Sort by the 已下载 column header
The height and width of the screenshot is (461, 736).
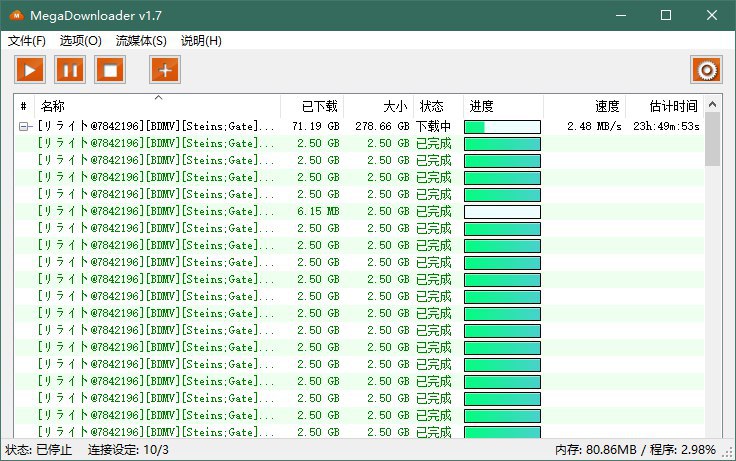tap(312, 106)
